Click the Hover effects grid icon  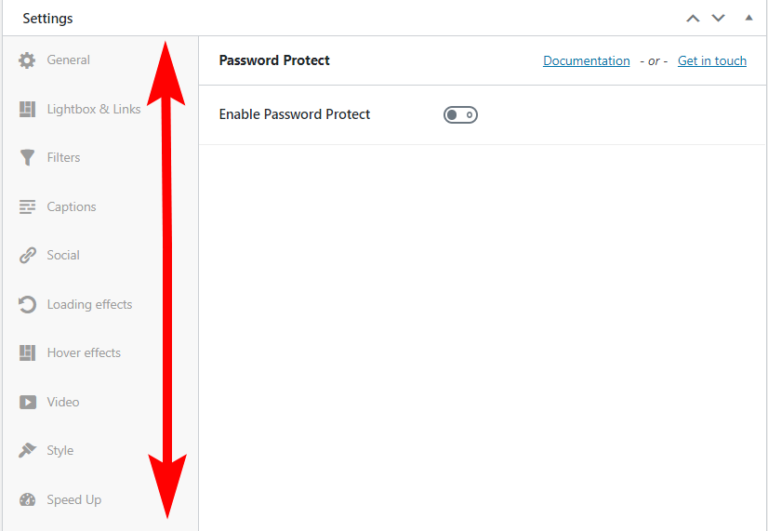(27, 353)
